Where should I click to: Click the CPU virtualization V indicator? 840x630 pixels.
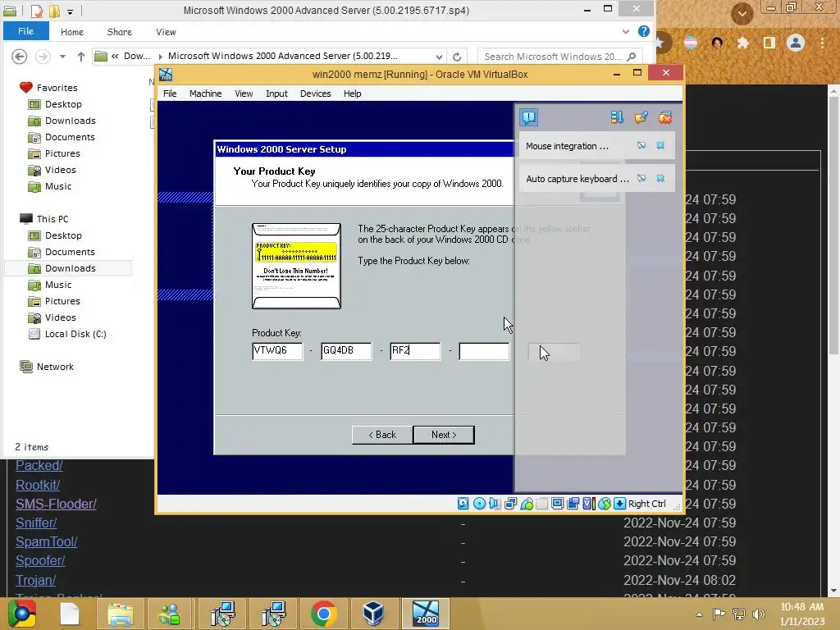coord(589,504)
